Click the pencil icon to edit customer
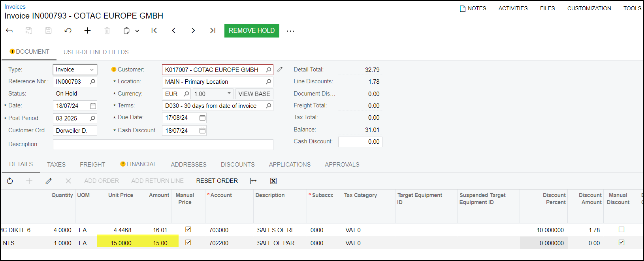644x261 pixels. pyautogui.click(x=280, y=69)
